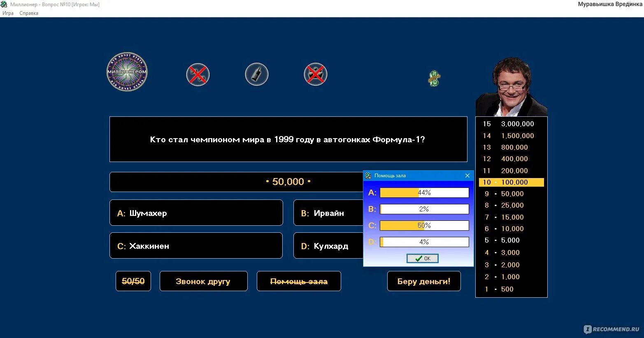Click prize level 15 with 3,000,000
The image size is (644, 338).
pos(511,124)
